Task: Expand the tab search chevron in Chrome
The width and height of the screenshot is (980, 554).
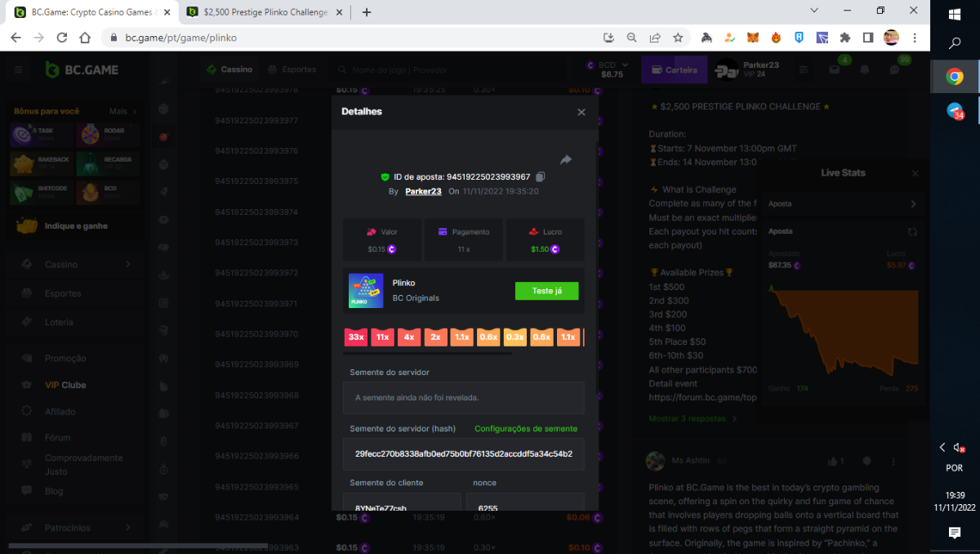Action: point(814,11)
